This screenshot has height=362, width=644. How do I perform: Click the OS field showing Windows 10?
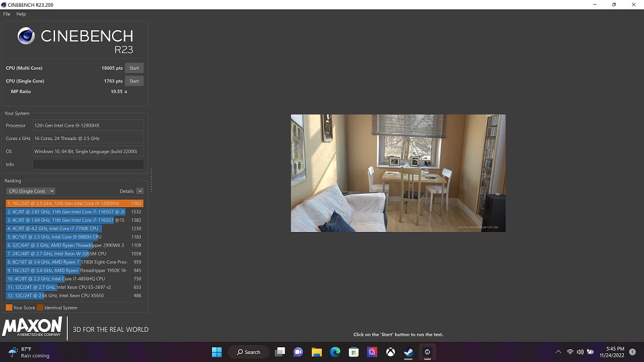point(89,152)
